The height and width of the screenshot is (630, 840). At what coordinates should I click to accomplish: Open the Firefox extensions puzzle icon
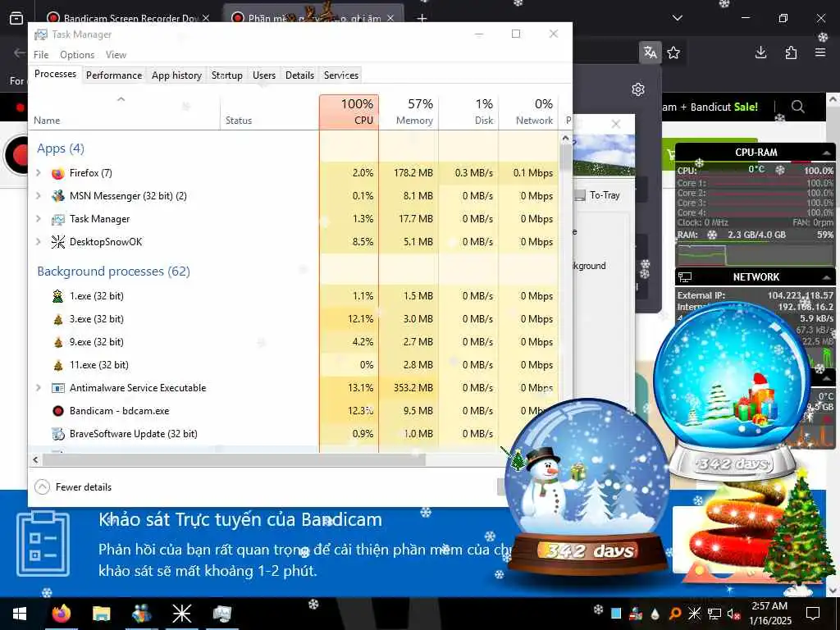[x=791, y=52]
